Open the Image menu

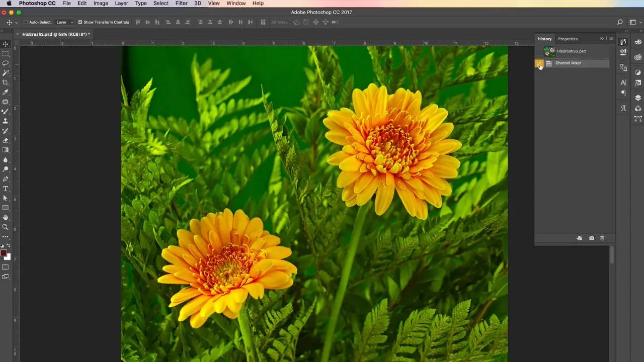(101, 3)
